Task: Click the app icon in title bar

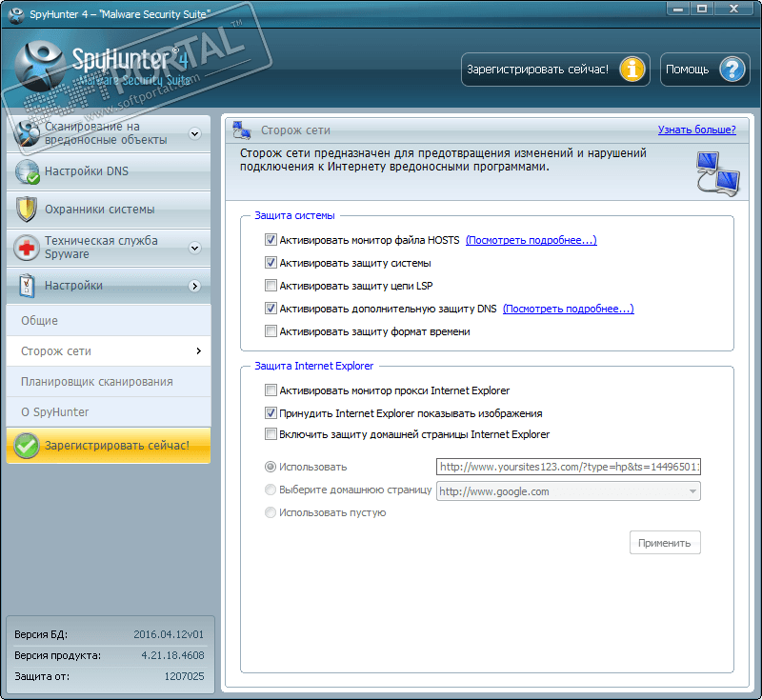Action: pos(16,14)
